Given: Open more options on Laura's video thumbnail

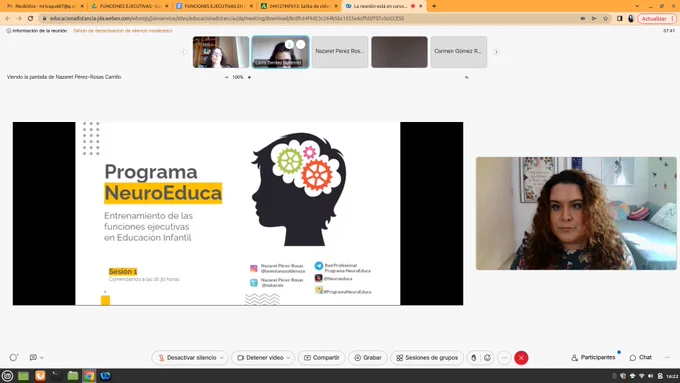Looking at the screenshot, I should [301, 44].
